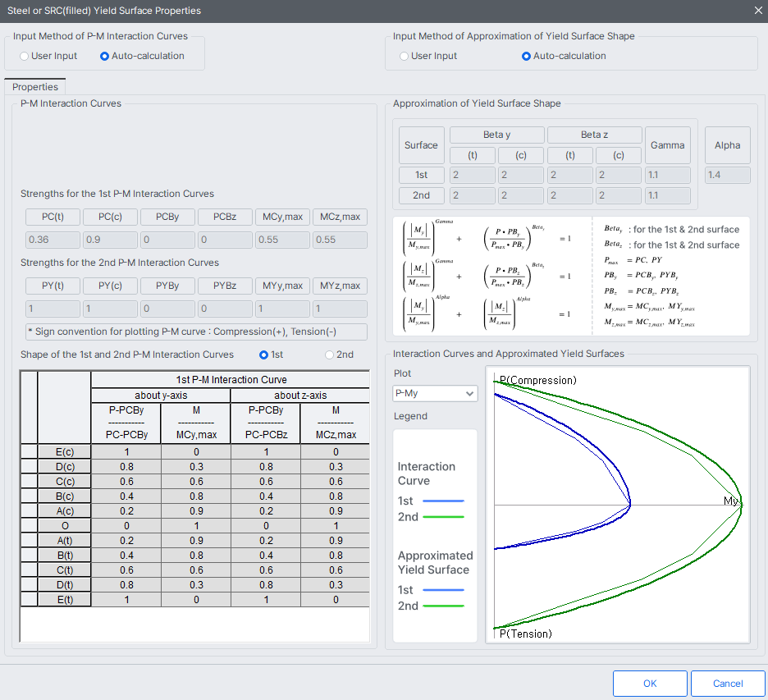Select the A(t) row header

click(x=65, y=540)
